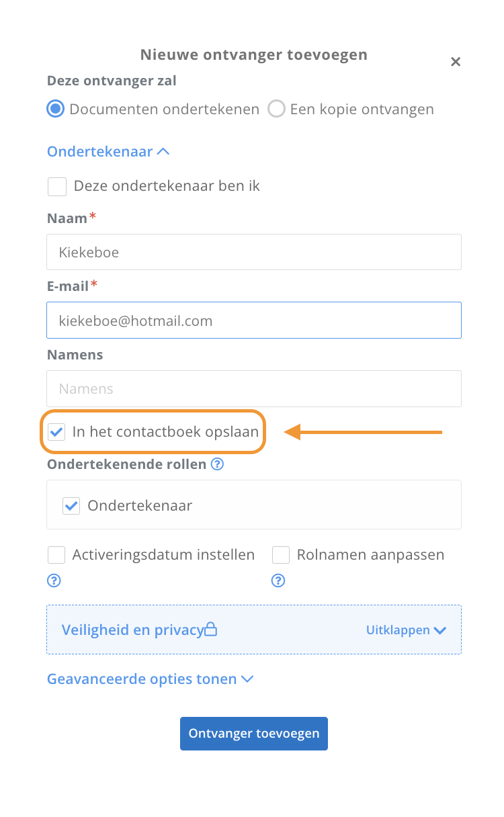Click the E-mail input field
This screenshot has height=817, width=504.
[254, 320]
